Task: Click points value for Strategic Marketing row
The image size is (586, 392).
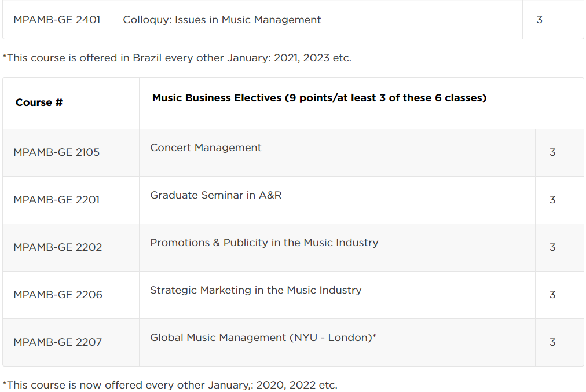Action: pyautogui.click(x=552, y=295)
